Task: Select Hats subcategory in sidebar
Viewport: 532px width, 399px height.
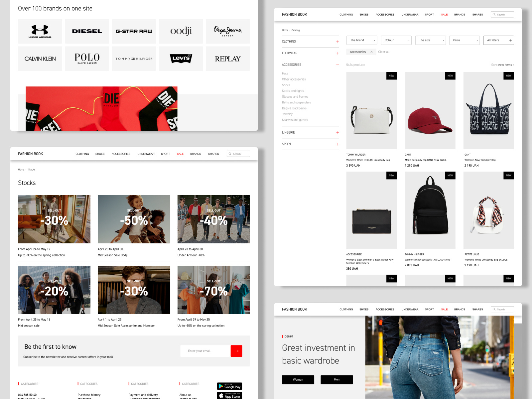Action: (x=285, y=73)
